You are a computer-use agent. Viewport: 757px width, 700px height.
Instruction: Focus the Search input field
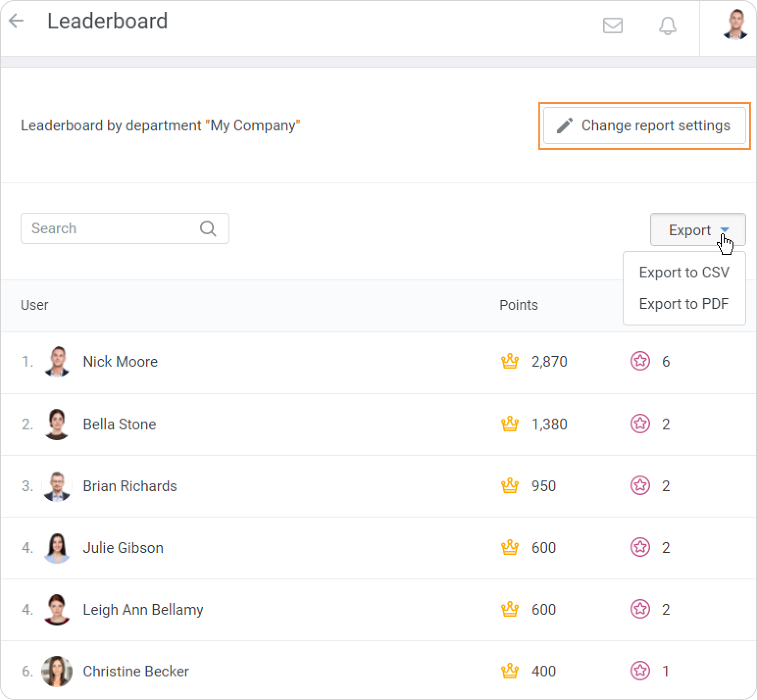(x=110, y=228)
